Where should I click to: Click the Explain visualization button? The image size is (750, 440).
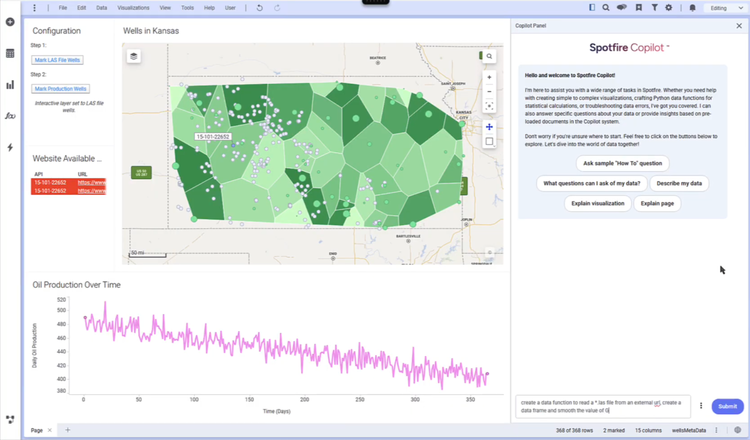coord(598,203)
